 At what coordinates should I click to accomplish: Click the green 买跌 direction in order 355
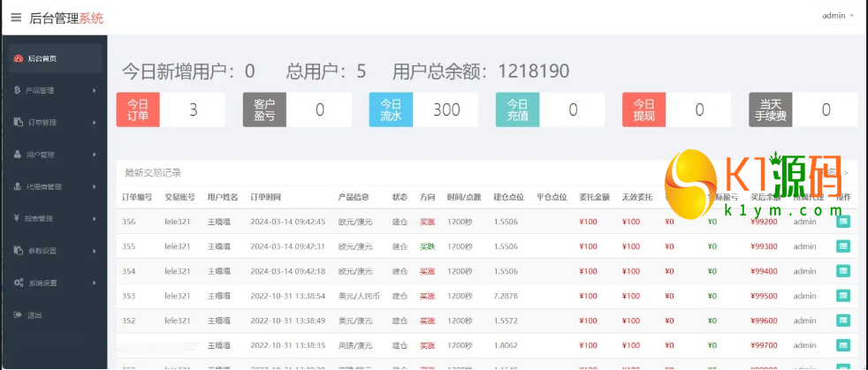[427, 246]
